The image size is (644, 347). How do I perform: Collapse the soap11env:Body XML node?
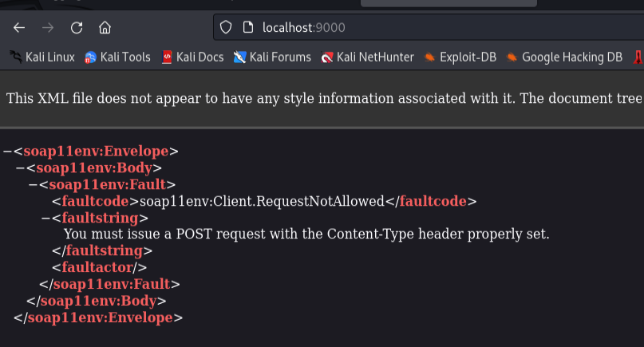click(20, 168)
